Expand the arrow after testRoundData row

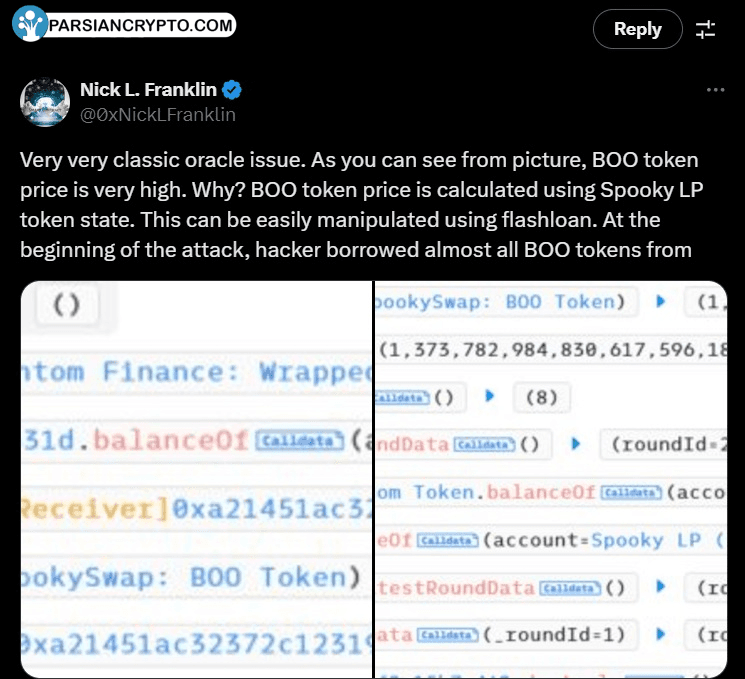660,587
